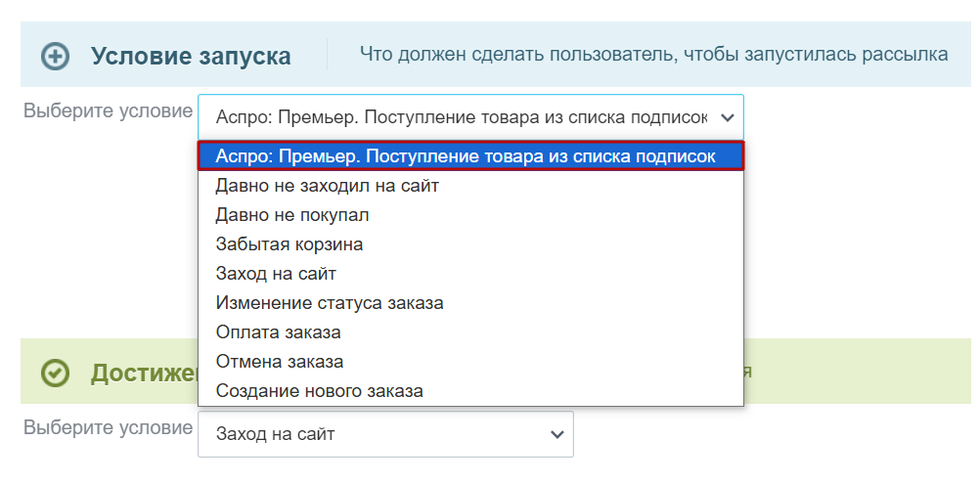The image size is (980, 485).
Task: Click the checkmark icon in green section
Action: click(55, 374)
